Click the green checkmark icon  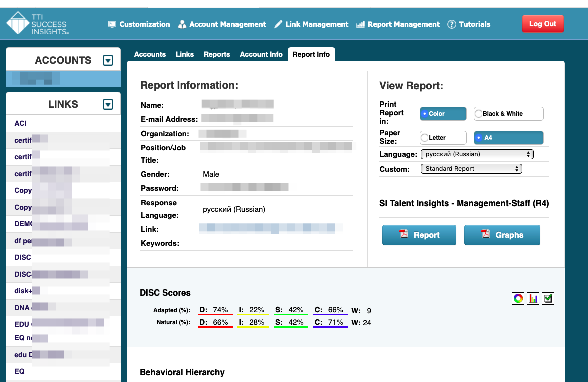click(548, 298)
